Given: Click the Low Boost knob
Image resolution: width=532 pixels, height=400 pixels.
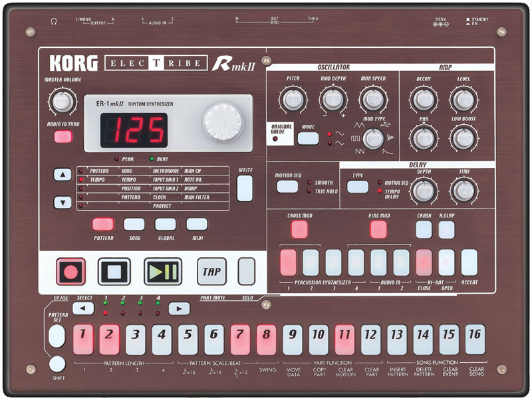Looking at the screenshot, I should click(464, 138).
